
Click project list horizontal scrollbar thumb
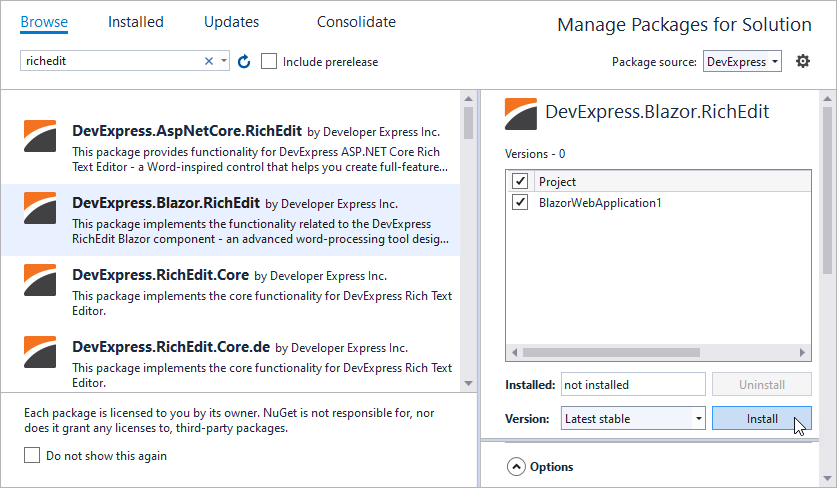611,352
